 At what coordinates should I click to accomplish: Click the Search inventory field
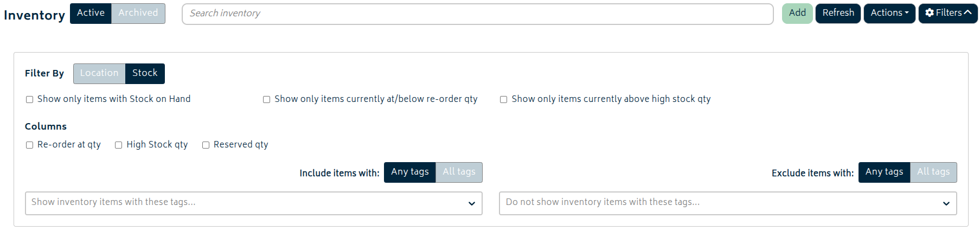click(x=477, y=14)
